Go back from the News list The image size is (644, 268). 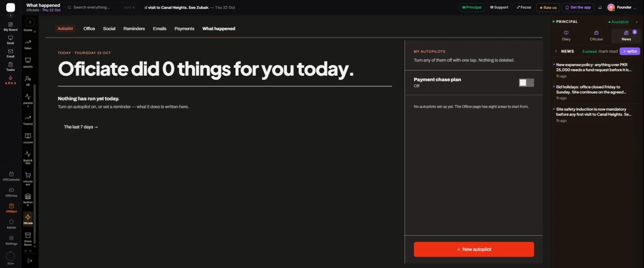[556, 51]
